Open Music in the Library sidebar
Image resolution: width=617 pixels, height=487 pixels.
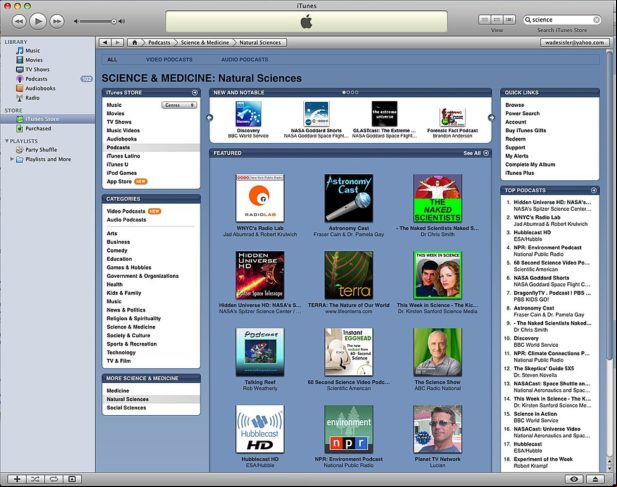pyautogui.click(x=32, y=50)
